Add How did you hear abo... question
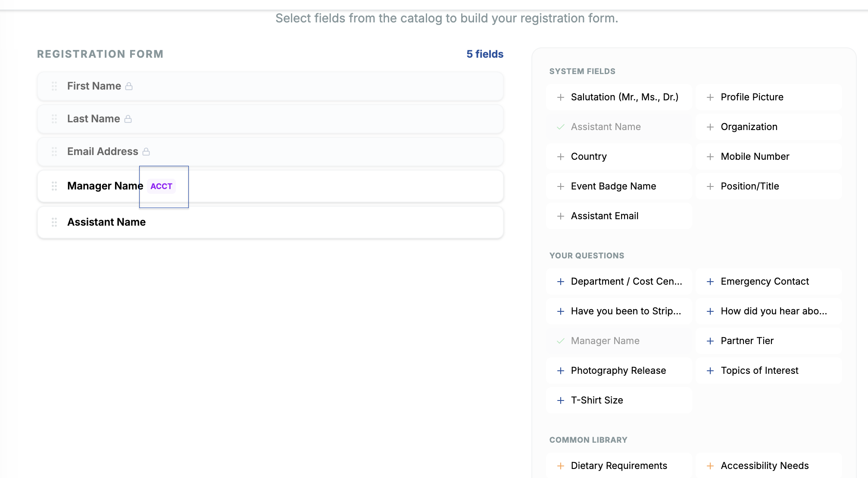This screenshot has width=868, height=478. tap(769, 311)
